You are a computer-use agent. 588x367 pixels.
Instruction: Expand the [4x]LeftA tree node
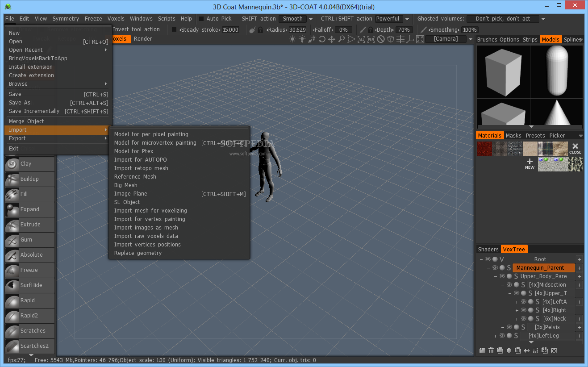[517, 302]
